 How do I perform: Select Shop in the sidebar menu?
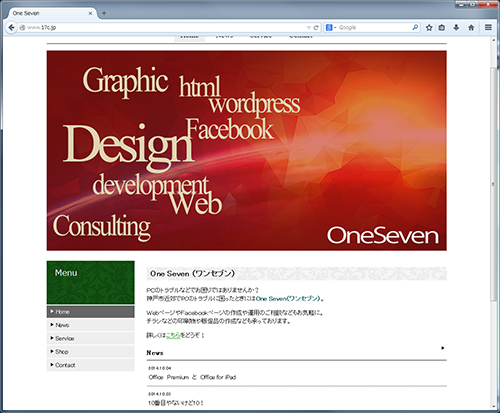point(90,352)
